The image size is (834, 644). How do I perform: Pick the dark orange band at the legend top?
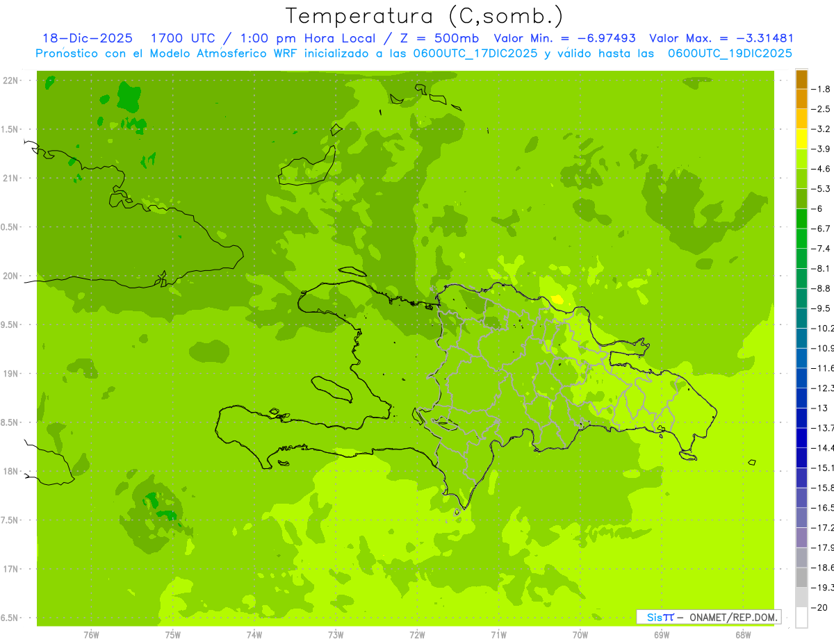801,79
